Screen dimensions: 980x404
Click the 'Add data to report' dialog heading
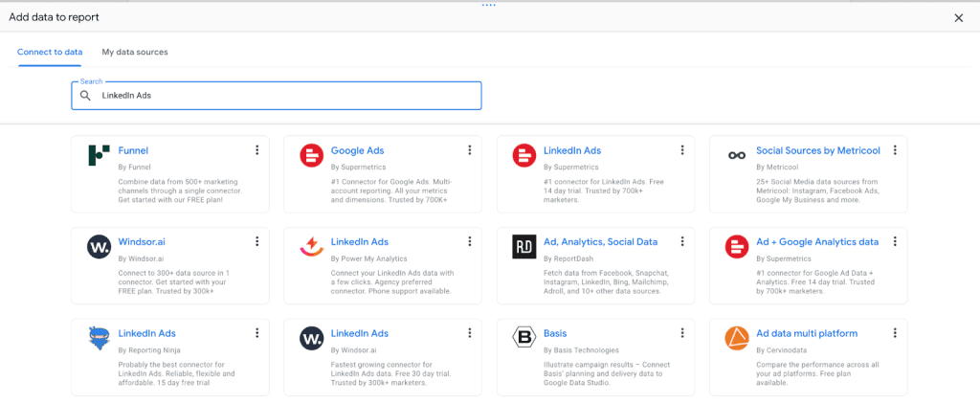tap(54, 17)
